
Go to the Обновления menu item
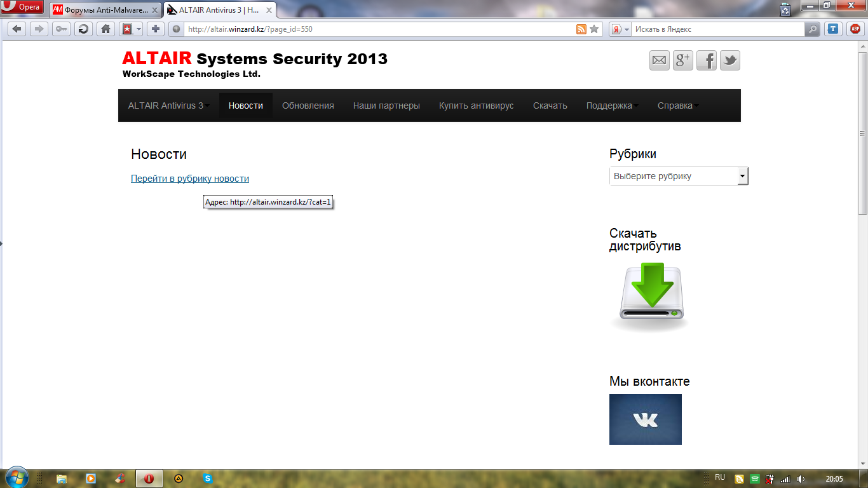click(x=308, y=105)
